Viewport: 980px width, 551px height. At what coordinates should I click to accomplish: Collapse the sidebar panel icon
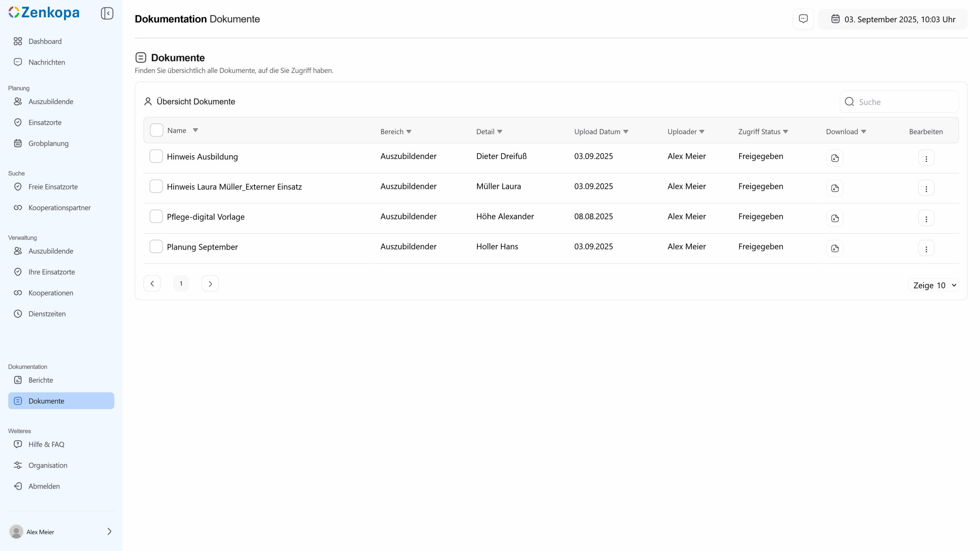107,13
